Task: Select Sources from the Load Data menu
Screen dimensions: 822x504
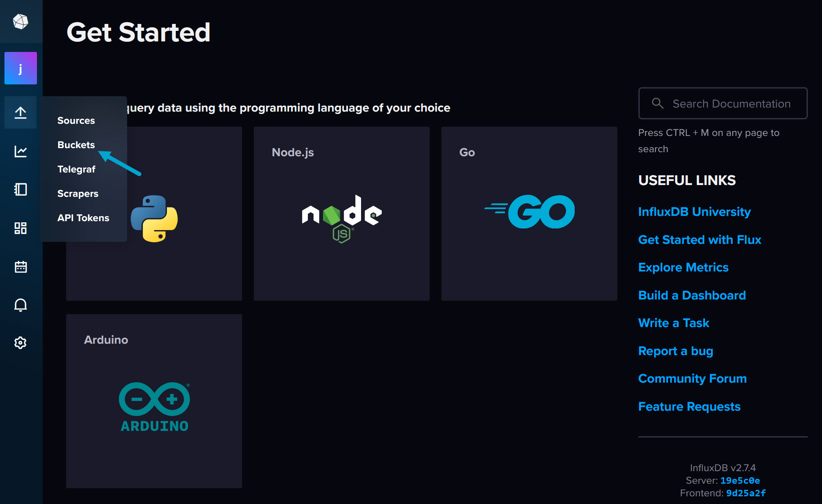Action: click(x=76, y=121)
